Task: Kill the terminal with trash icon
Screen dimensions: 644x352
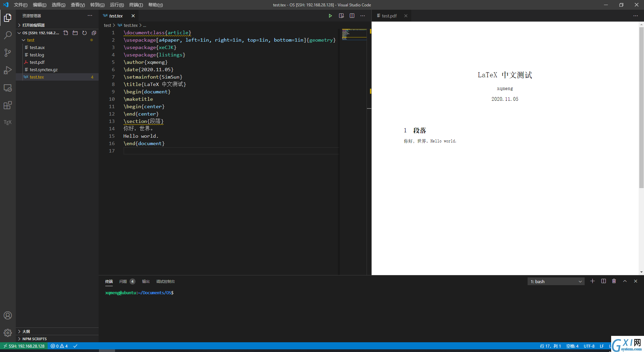Action: (x=614, y=281)
